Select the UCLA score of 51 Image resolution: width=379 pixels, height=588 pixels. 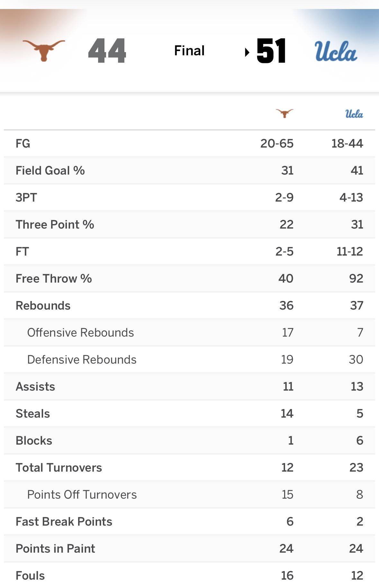pos(271,51)
